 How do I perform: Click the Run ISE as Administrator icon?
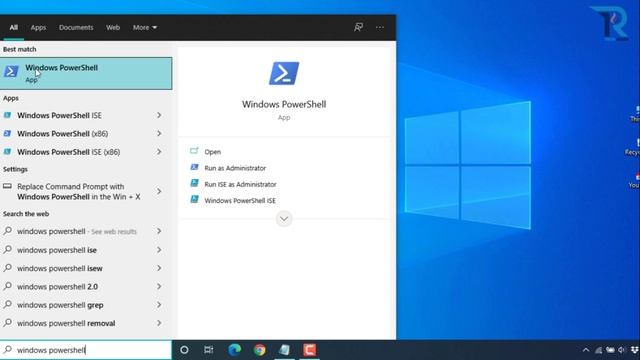(x=194, y=184)
